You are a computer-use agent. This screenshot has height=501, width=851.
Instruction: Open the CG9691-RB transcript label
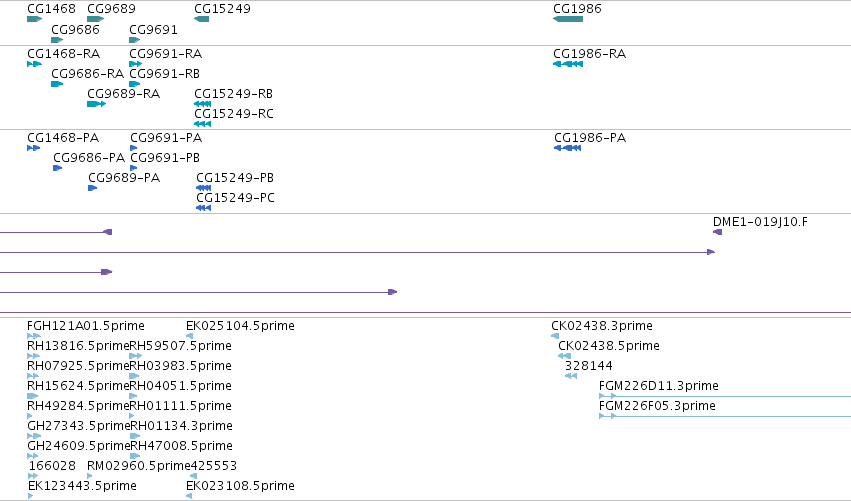(164, 74)
